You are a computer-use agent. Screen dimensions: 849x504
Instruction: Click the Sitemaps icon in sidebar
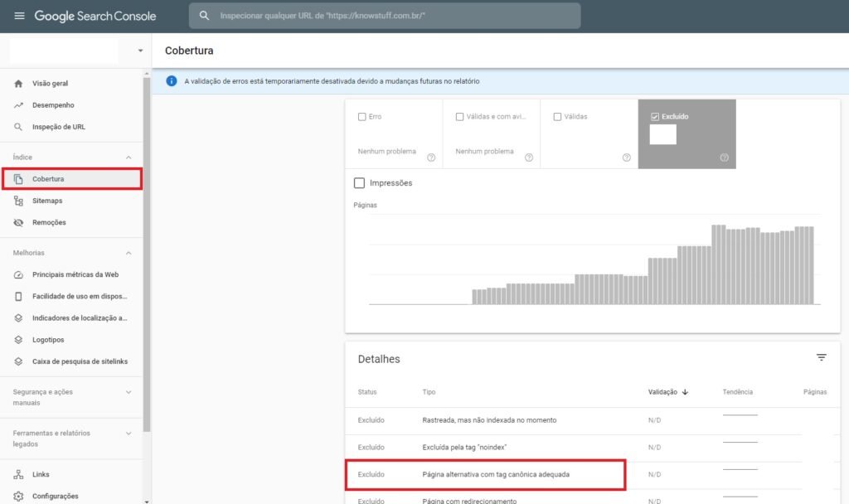click(18, 201)
